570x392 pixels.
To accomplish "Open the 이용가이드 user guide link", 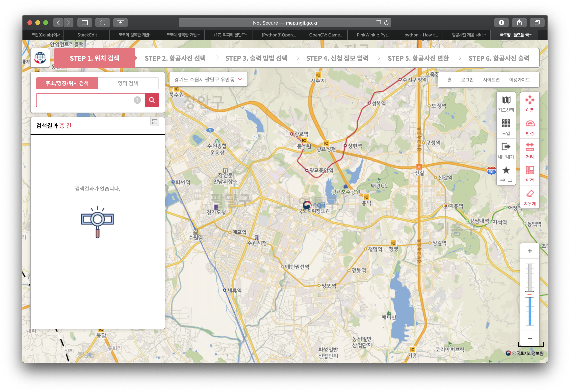I will pos(519,80).
